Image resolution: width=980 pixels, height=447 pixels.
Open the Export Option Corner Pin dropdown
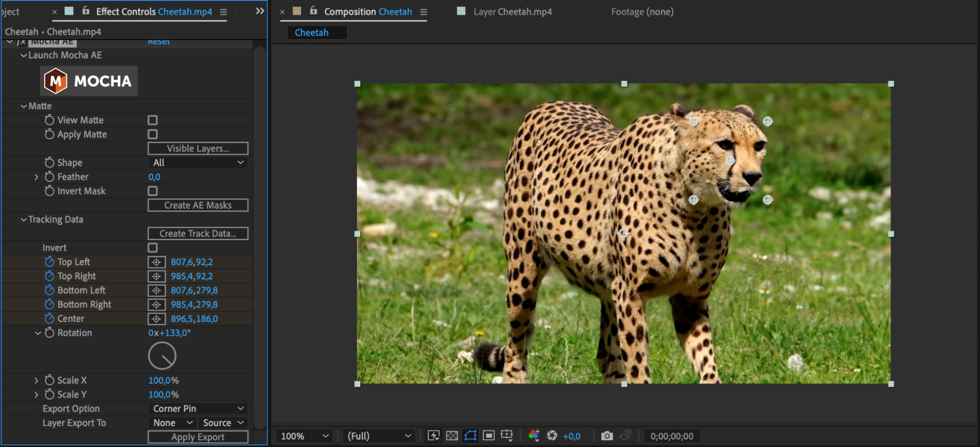pos(198,409)
